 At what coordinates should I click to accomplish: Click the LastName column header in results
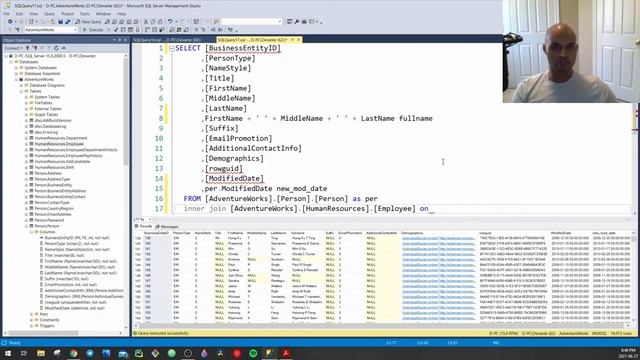click(279, 233)
